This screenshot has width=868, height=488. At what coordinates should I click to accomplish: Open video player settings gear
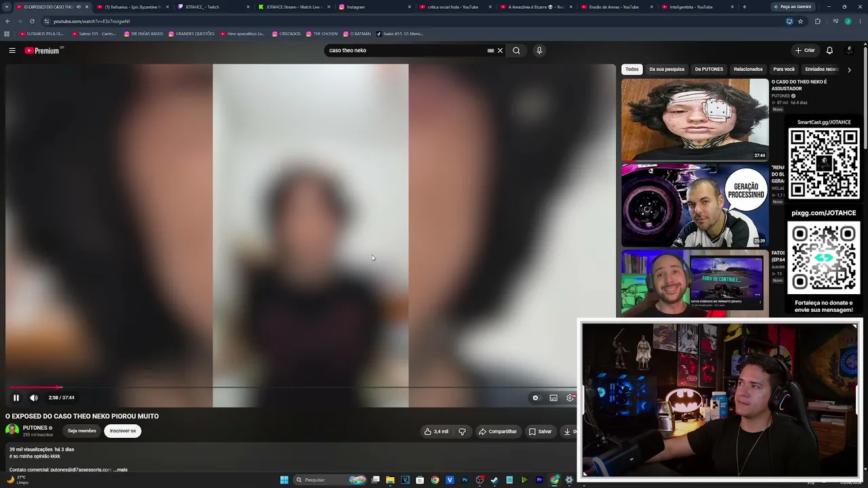pyautogui.click(x=570, y=398)
